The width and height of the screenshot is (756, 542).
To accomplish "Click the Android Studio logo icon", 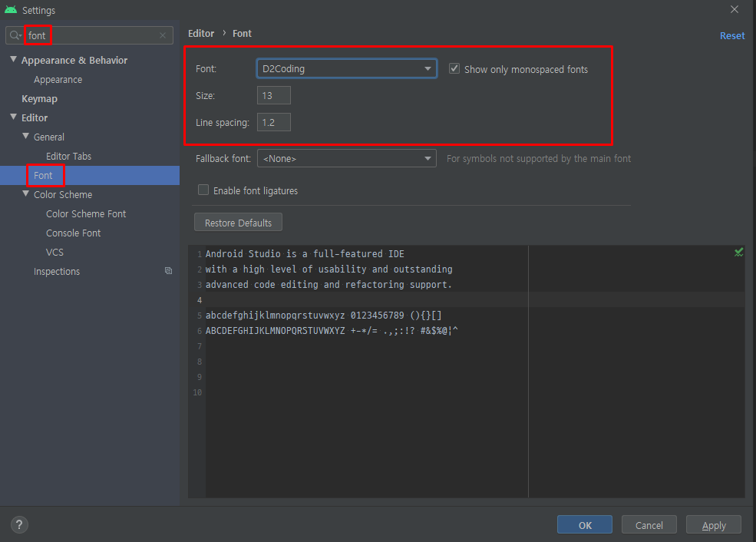I will [10, 10].
